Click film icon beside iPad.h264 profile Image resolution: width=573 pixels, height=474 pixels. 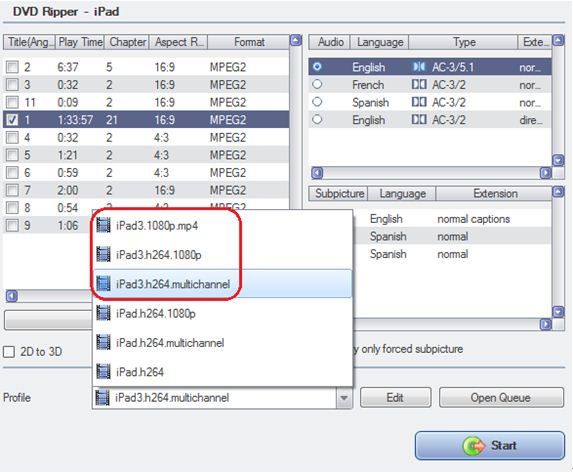(103, 372)
